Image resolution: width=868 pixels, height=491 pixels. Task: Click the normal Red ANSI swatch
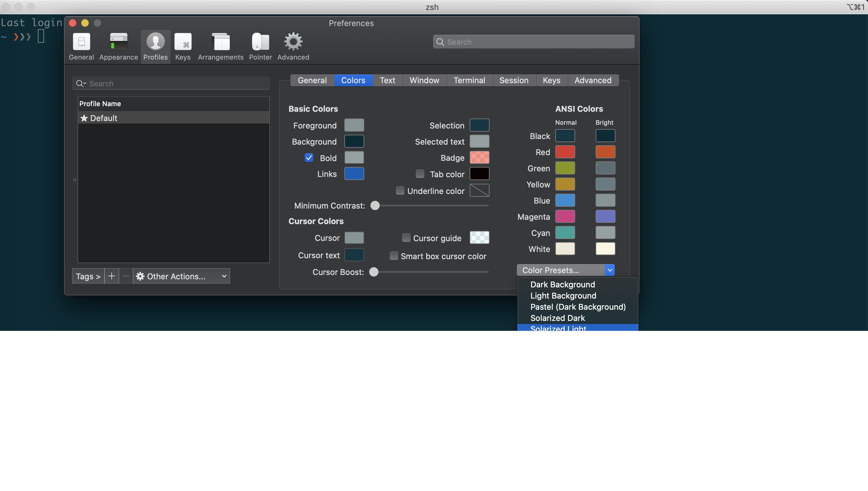[565, 152]
